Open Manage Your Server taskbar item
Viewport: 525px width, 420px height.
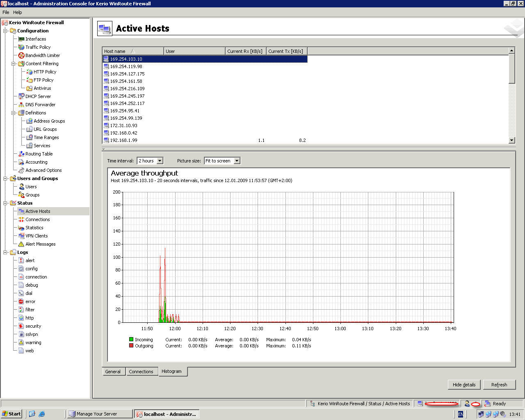pos(100,414)
